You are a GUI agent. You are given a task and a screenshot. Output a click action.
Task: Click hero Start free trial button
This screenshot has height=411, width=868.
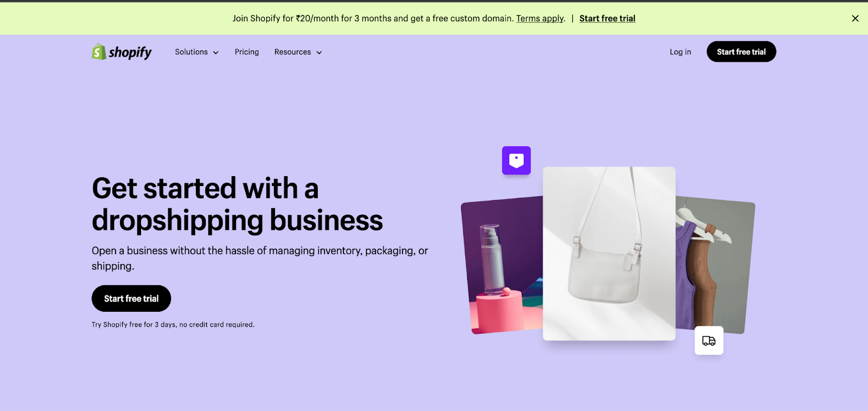coord(131,298)
